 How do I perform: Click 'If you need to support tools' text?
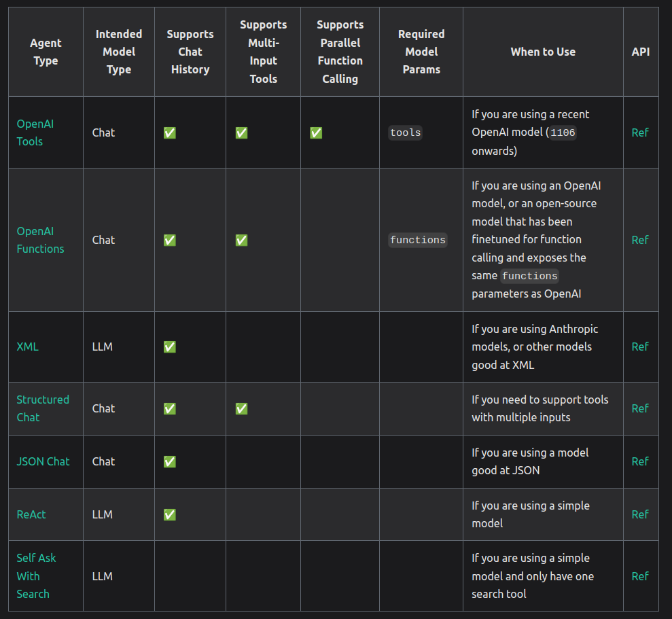(x=540, y=408)
